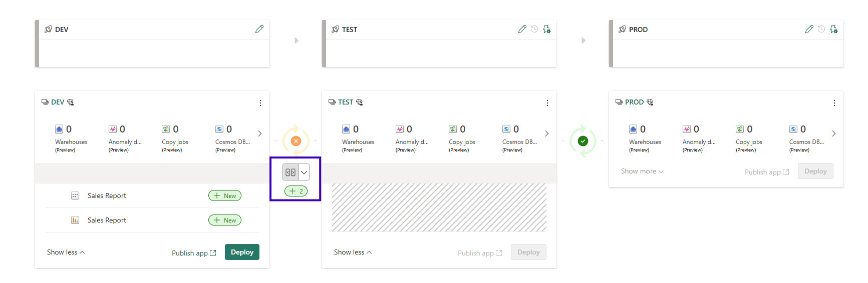This screenshot has width=868, height=283.
Task: Click the rocket icon on TEST stage header
Action: 336,29
